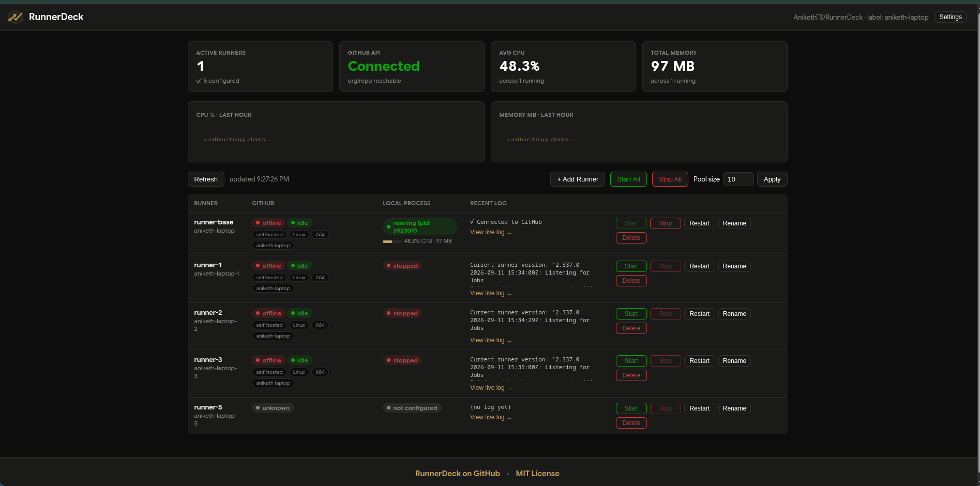Image resolution: width=980 pixels, height=486 pixels.
Task: Click runner-5's not configured badge
Action: click(x=412, y=408)
